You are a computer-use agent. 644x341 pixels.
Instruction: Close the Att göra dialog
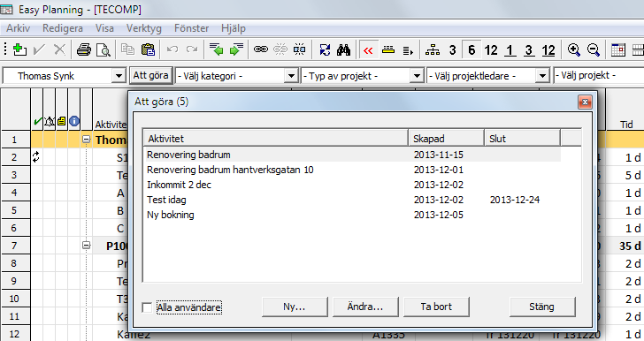pyautogui.click(x=585, y=102)
